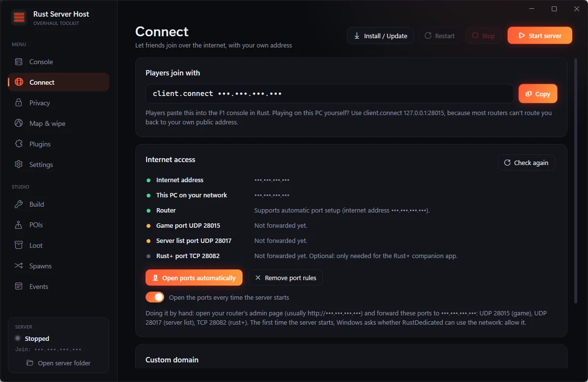This screenshot has height=382, width=588.
Task: Click Open ports automatically
Action: pyautogui.click(x=194, y=278)
